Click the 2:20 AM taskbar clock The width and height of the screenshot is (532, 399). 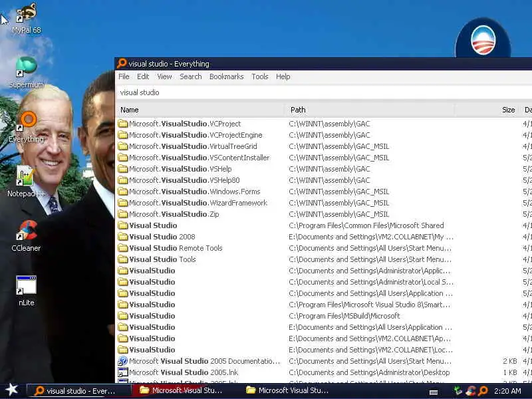click(507, 391)
